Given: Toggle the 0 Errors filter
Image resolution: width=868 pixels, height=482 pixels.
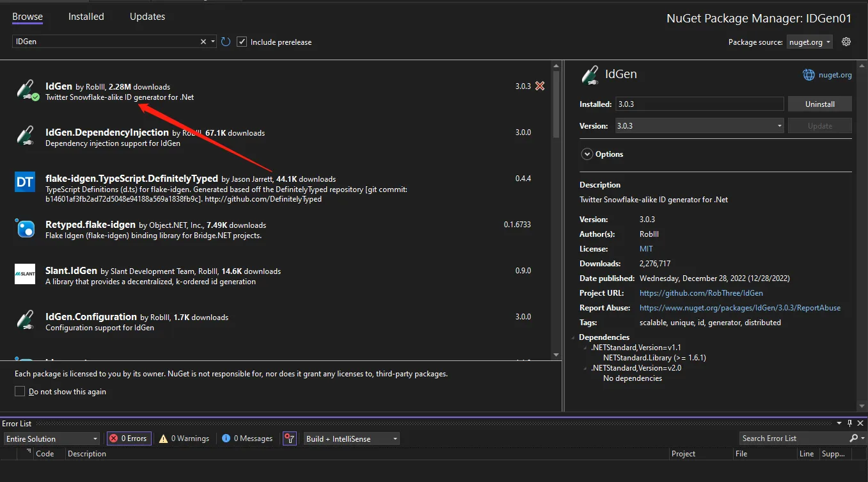Looking at the screenshot, I should click(129, 438).
